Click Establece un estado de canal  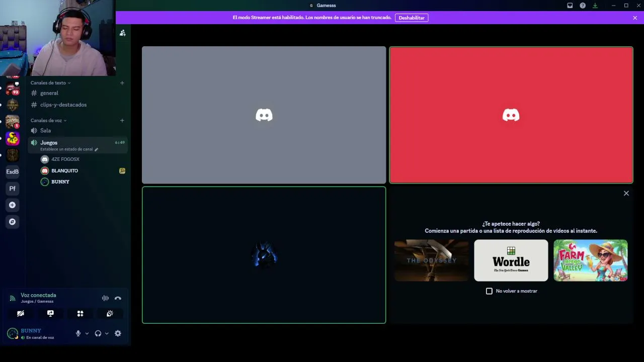tap(69, 149)
